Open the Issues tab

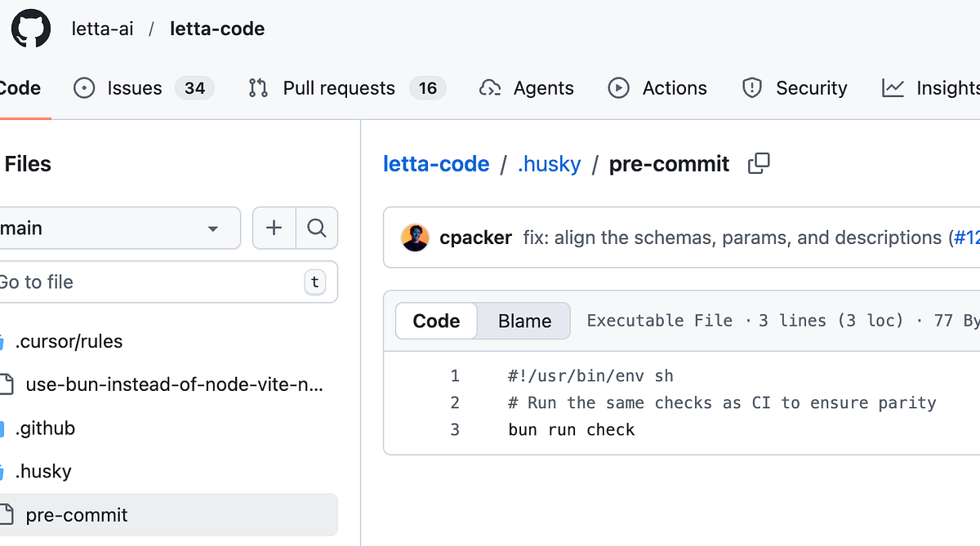(x=144, y=88)
